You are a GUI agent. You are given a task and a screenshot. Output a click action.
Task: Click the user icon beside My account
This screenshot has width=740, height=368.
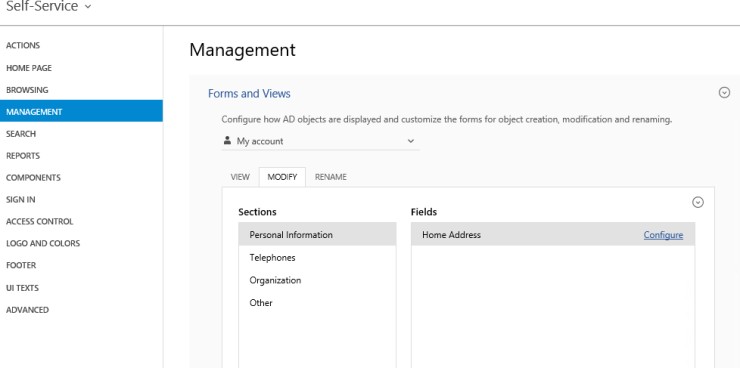227,141
